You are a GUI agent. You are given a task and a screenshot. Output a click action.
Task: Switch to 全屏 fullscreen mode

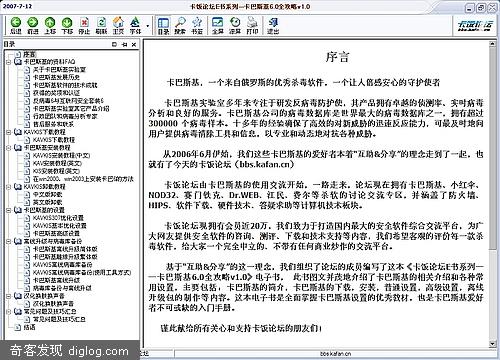[218, 26]
